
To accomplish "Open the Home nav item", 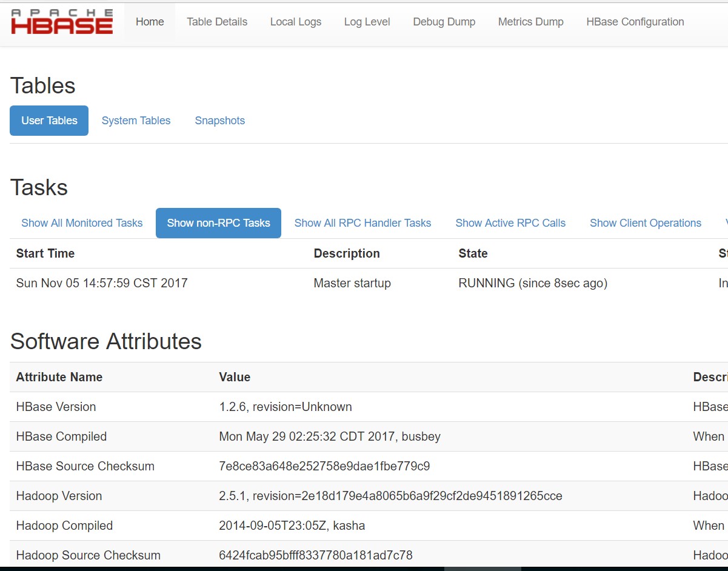I will click(x=150, y=22).
